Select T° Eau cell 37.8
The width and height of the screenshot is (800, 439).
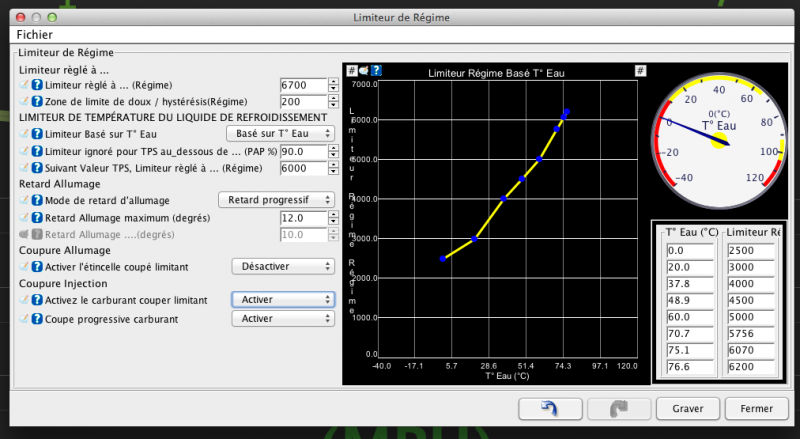690,284
